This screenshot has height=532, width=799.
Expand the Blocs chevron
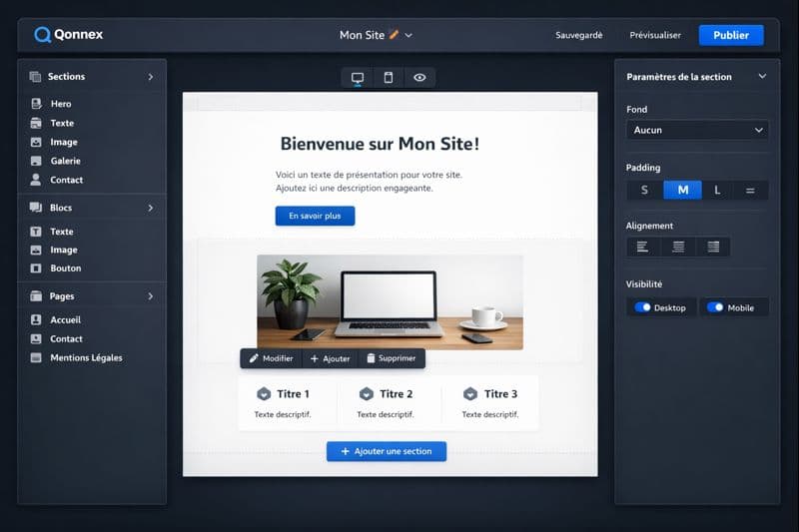point(151,208)
